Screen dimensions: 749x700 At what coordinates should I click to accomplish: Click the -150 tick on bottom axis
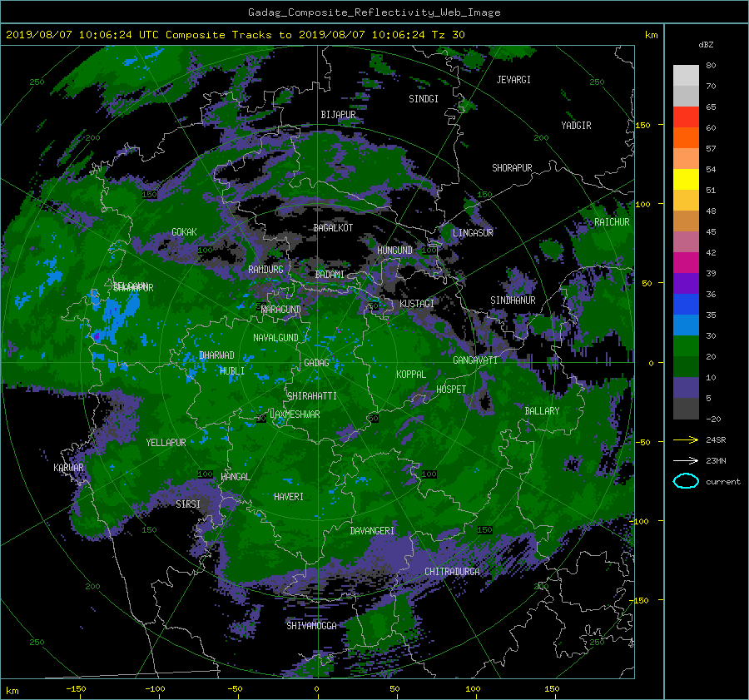click(76, 689)
